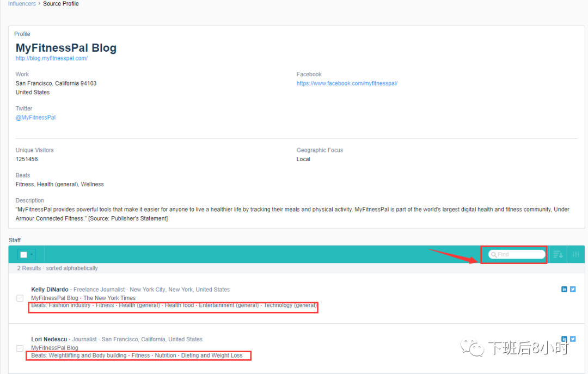This screenshot has width=588, height=374.
Task: Click Lori Nedescu's beats line
Action: [137, 355]
